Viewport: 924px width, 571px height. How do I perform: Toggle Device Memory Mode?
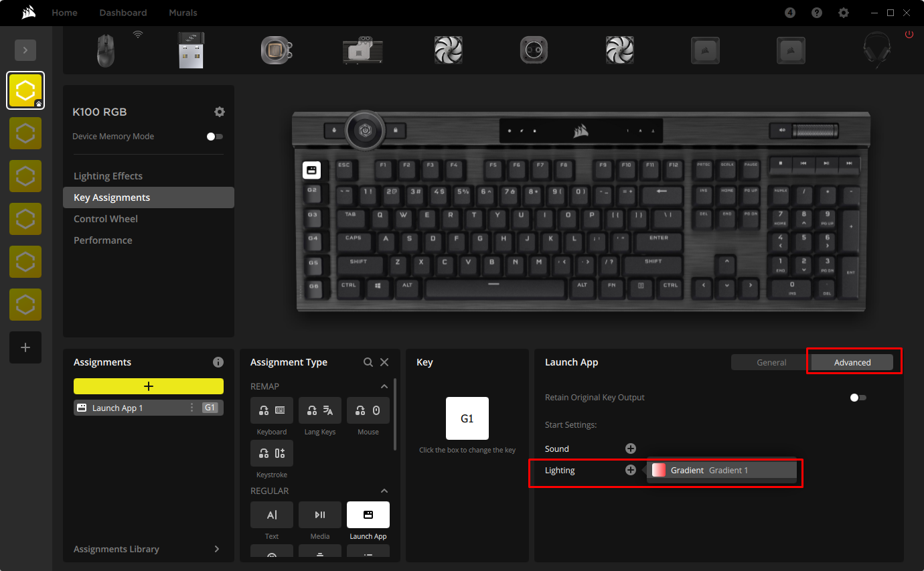coord(214,136)
